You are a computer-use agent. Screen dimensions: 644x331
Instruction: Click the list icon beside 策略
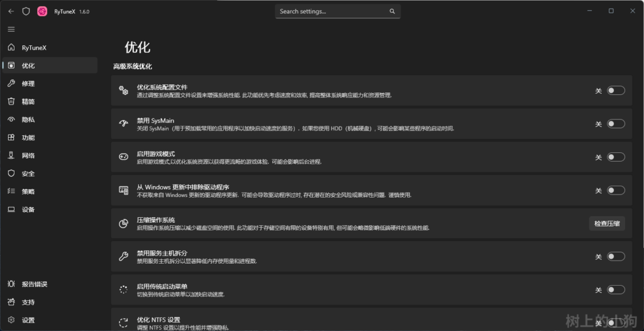click(x=11, y=191)
